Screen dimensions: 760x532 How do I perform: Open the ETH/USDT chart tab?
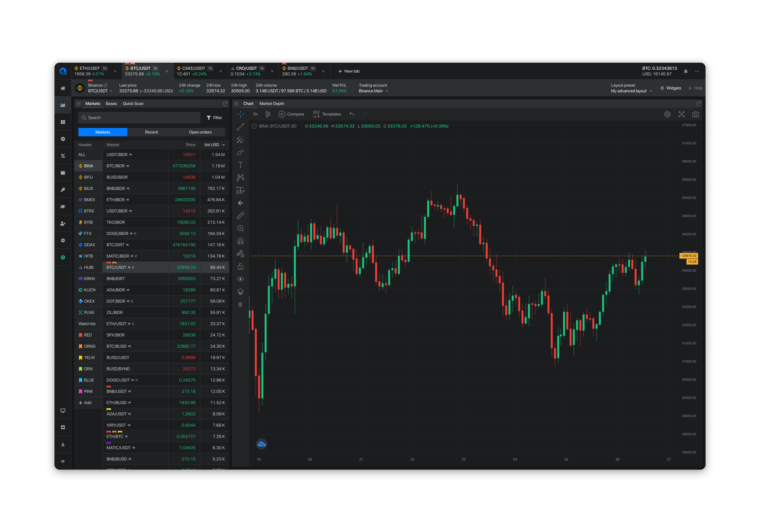(x=96, y=71)
